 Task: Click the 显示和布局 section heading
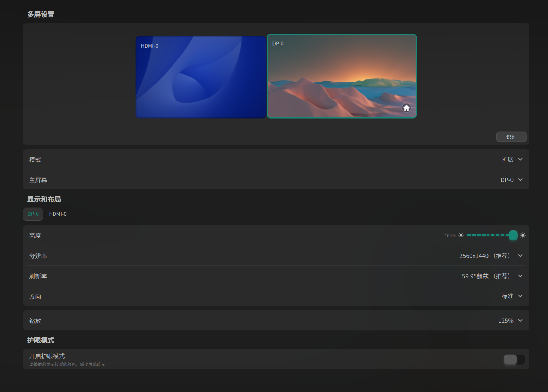tap(44, 199)
